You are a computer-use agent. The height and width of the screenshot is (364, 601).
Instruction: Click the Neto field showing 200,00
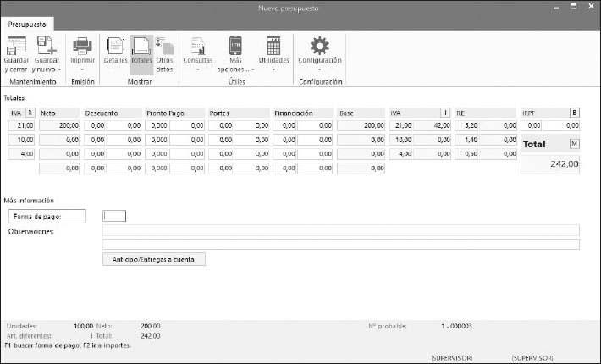point(58,125)
